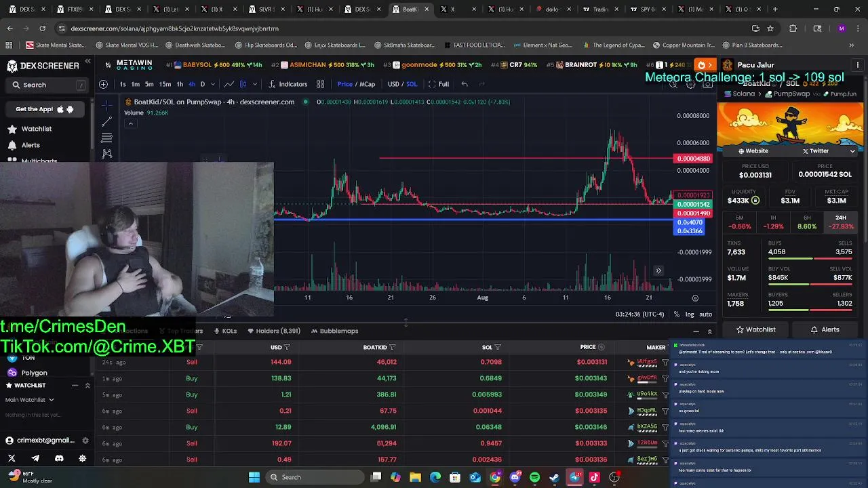Expand more timeframe options dropdown
Viewport: 868px width, 488px height.
pos(212,84)
